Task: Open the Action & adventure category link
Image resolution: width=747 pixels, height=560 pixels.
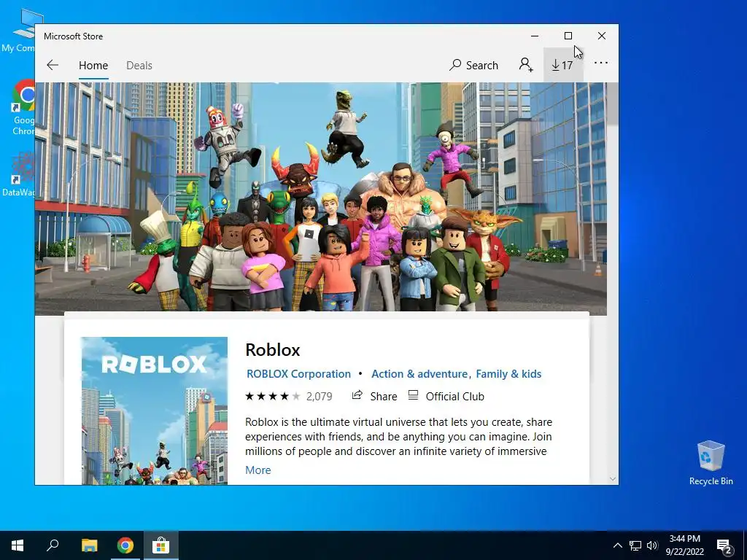Action: (419, 374)
